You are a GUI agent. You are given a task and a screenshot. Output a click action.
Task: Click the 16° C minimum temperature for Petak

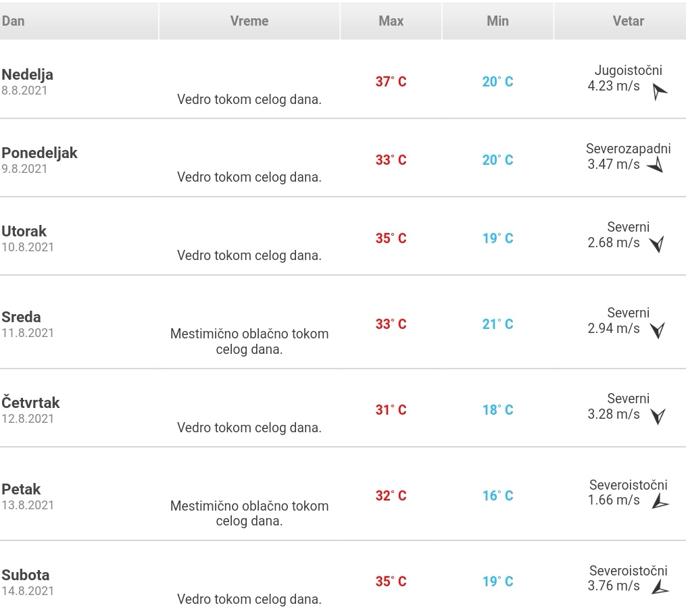[x=497, y=496]
